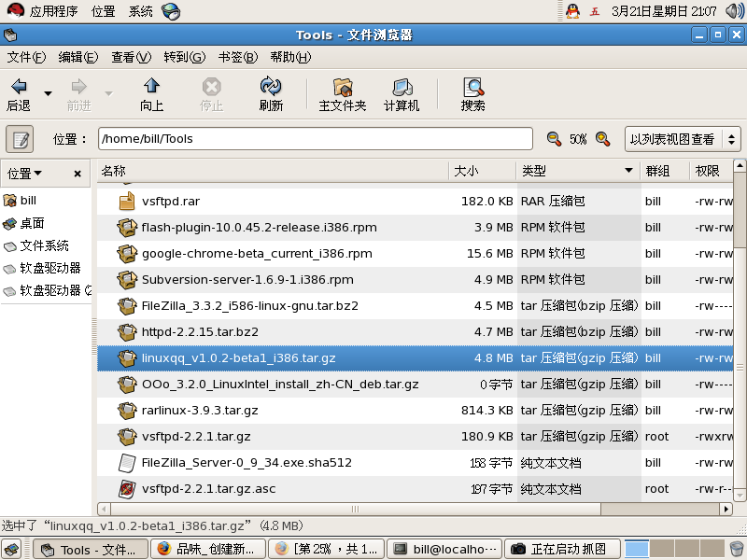Sort by the 群组 column header
Screen dimensions: 747x560
(665, 171)
